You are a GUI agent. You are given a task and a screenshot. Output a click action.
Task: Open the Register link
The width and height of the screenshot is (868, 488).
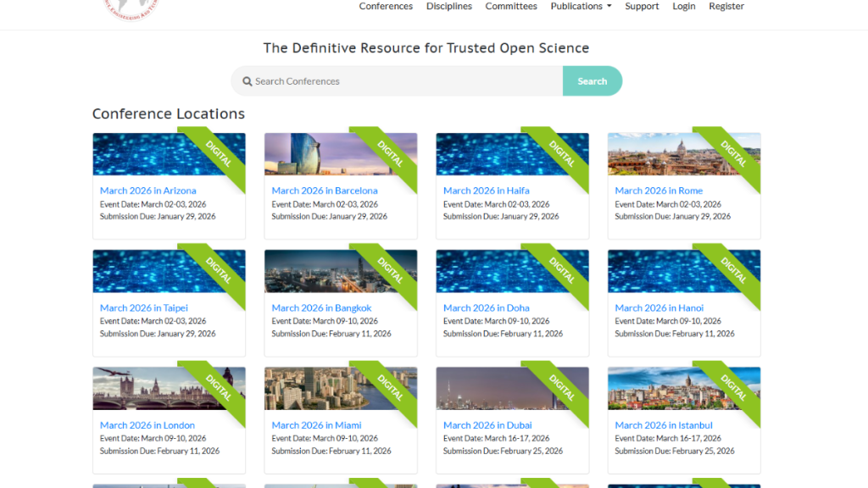click(726, 6)
